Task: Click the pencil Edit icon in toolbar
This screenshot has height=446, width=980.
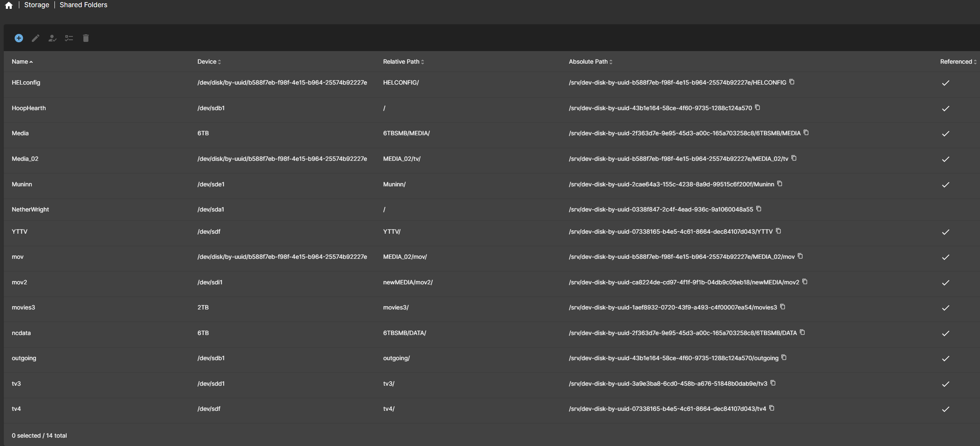Action: [36, 38]
